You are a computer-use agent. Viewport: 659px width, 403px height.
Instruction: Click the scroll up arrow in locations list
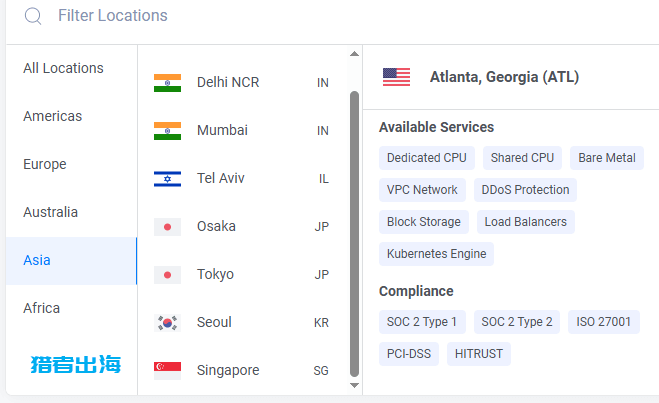[354, 54]
